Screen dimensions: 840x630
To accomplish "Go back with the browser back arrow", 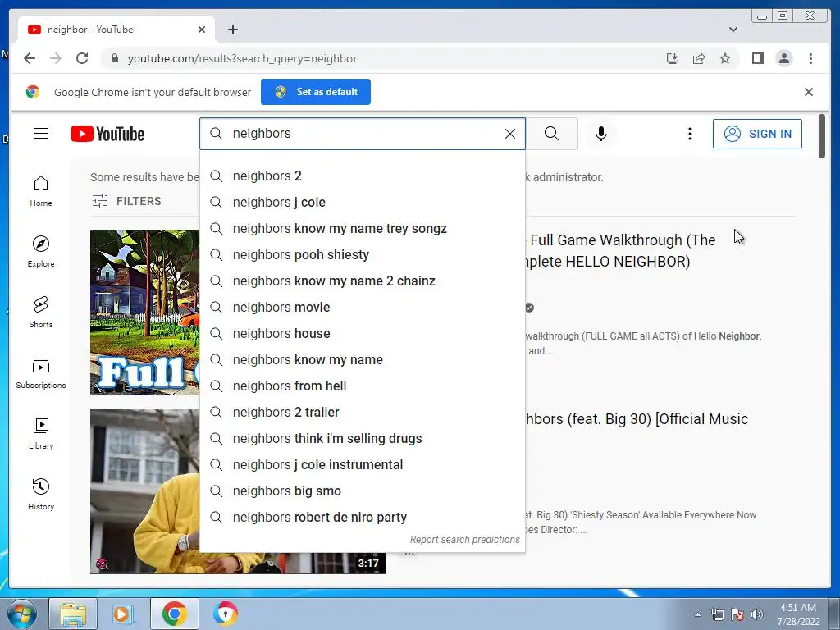I will (30, 58).
